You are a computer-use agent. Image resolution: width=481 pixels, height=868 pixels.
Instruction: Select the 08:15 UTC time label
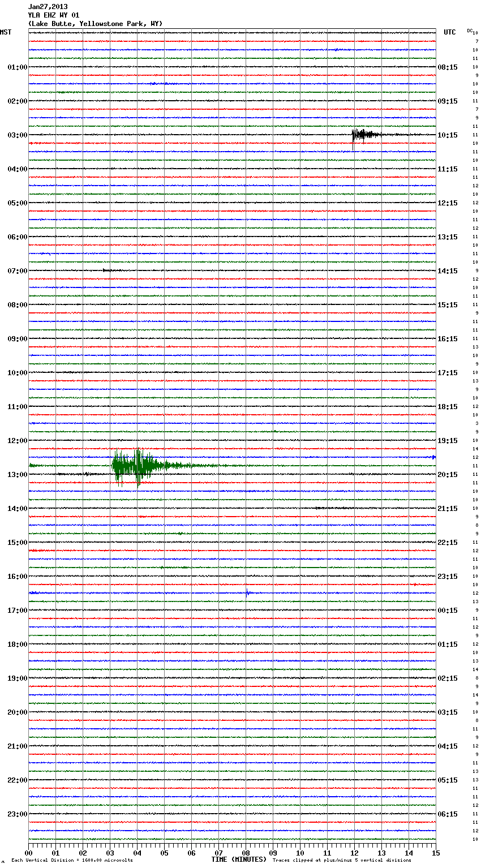448,67
